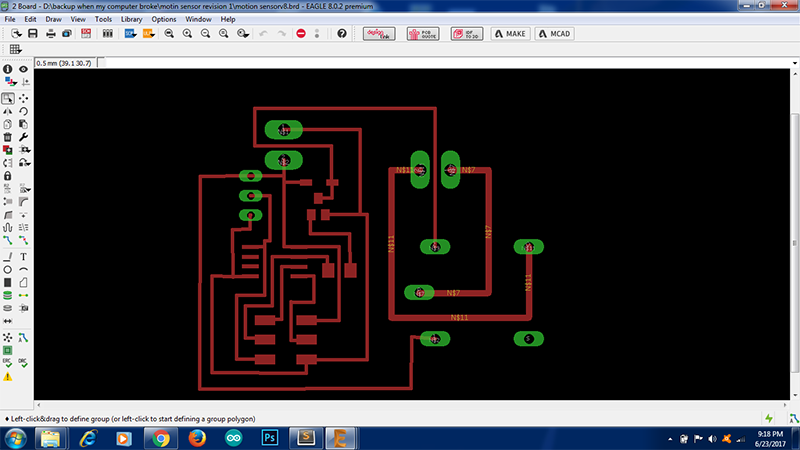This screenshot has height=450, width=800.
Task: Select the Dimension tool
Action: pos(8,321)
